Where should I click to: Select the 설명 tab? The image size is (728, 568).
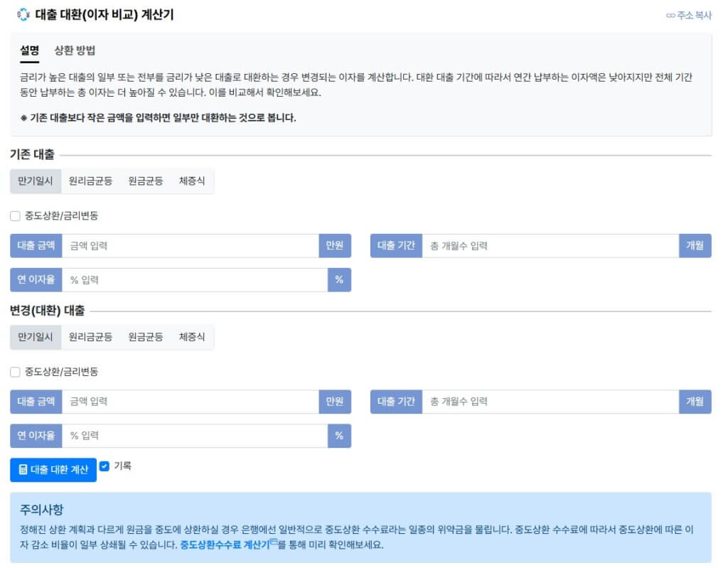pos(28,51)
